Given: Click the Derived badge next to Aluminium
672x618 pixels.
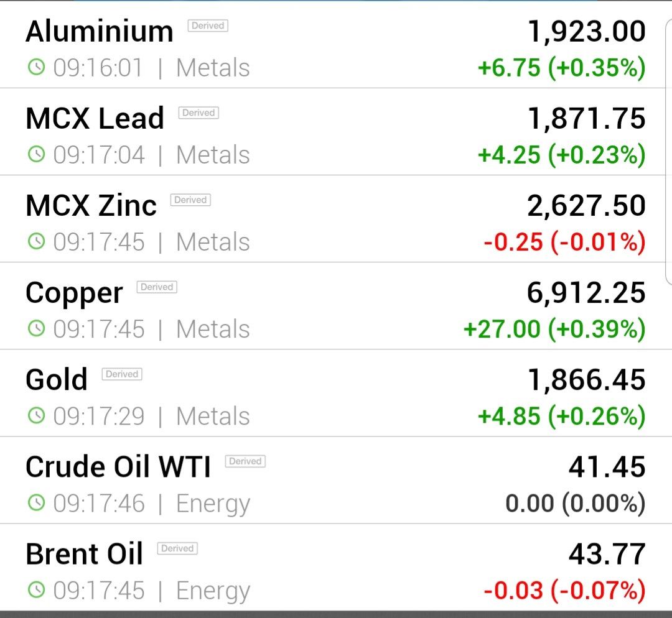Looking at the screenshot, I should coord(208,25).
